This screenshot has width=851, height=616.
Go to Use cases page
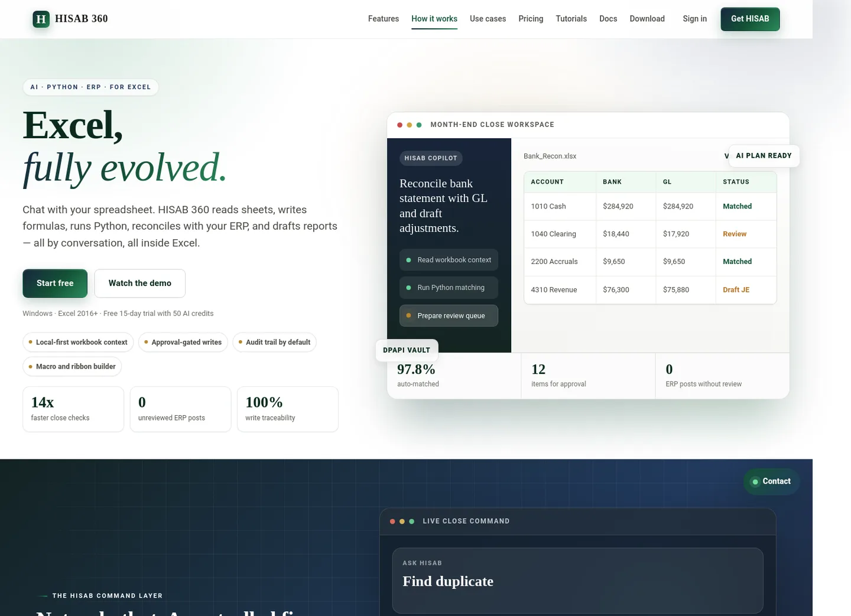coord(488,19)
